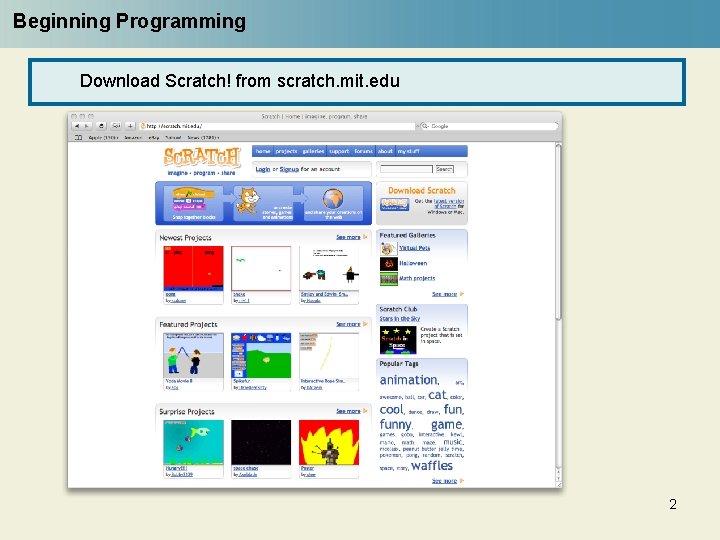720x540 pixels.
Task: Click the Scratch cat in the banner
Action: 248,200
